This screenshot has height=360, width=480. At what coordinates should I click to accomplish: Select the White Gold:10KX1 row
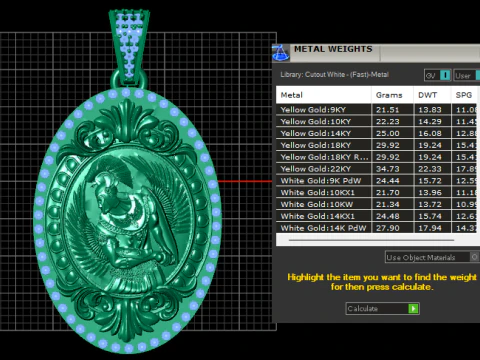point(377,192)
